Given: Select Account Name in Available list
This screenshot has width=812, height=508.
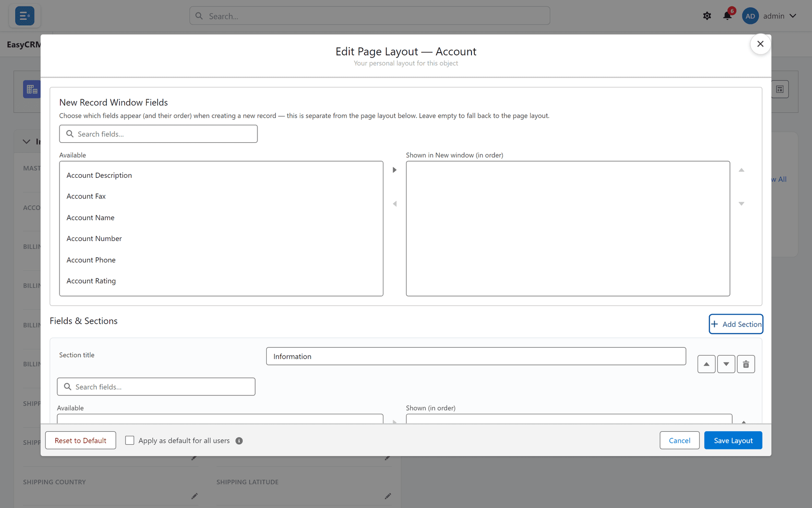Looking at the screenshot, I should click(221, 218).
